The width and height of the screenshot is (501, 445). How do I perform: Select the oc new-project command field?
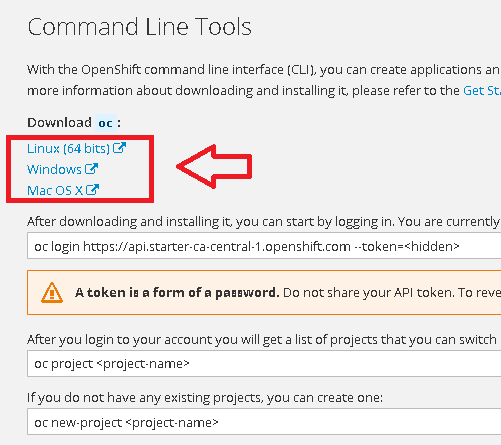(x=264, y=422)
